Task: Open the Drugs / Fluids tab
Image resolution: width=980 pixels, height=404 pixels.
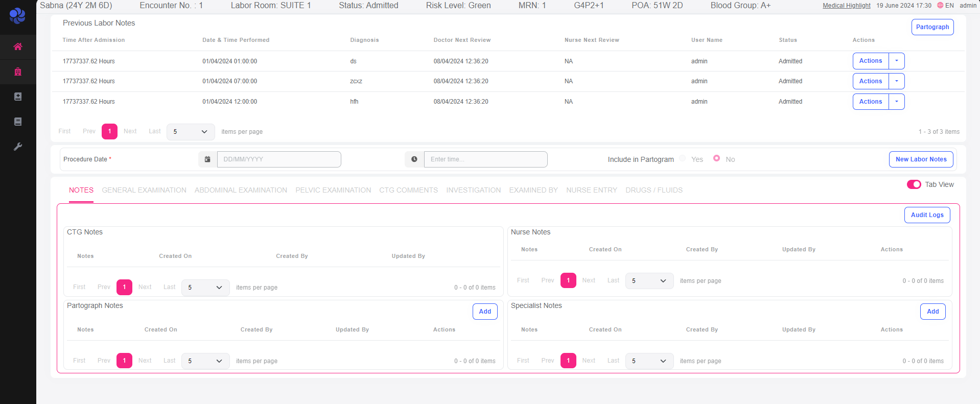Action: coord(654,190)
